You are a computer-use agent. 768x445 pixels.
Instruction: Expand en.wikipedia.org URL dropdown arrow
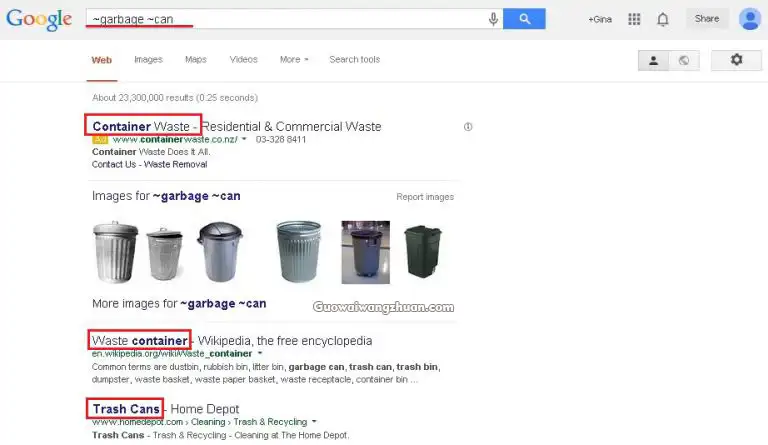click(x=260, y=353)
